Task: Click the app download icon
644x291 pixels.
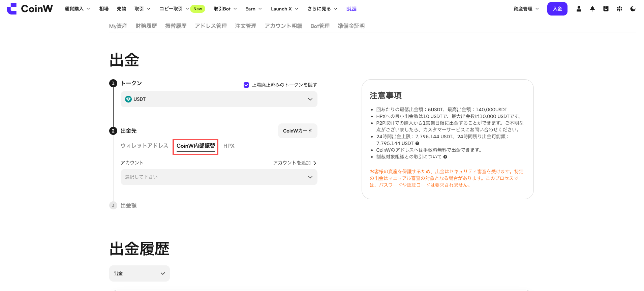Action: [606, 9]
